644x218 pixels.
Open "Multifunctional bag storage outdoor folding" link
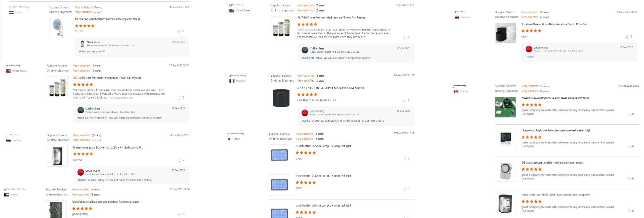[107, 202]
